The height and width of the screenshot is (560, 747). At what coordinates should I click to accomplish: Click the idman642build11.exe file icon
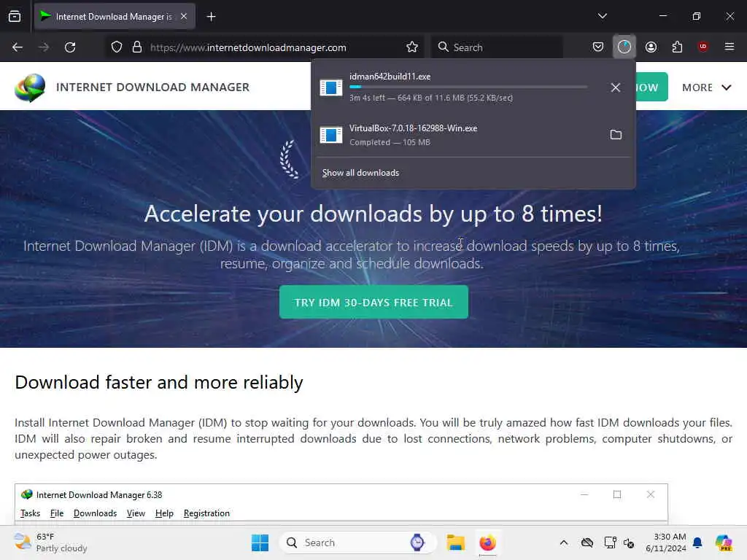point(331,87)
